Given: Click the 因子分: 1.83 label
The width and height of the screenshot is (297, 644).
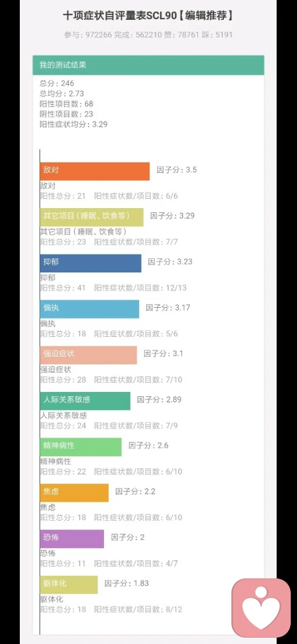Looking at the screenshot, I should pos(127,583).
